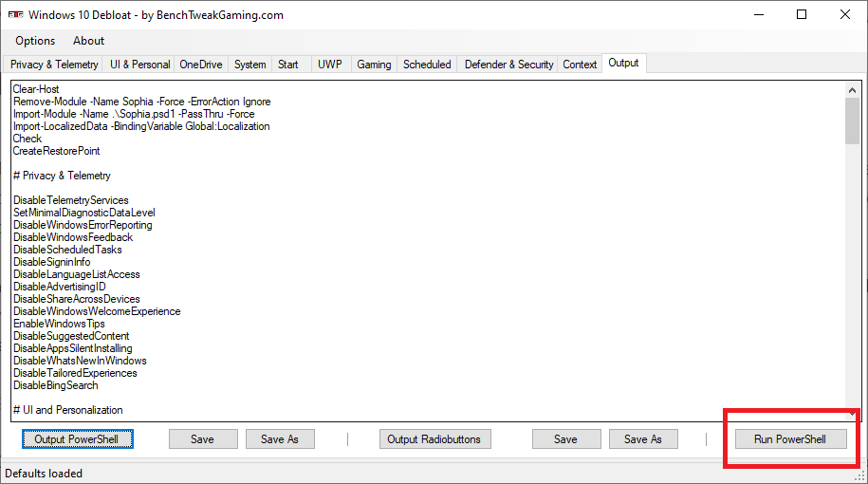The image size is (868, 484).
Task: Click Save As next to Output PowerShell
Action: point(280,439)
